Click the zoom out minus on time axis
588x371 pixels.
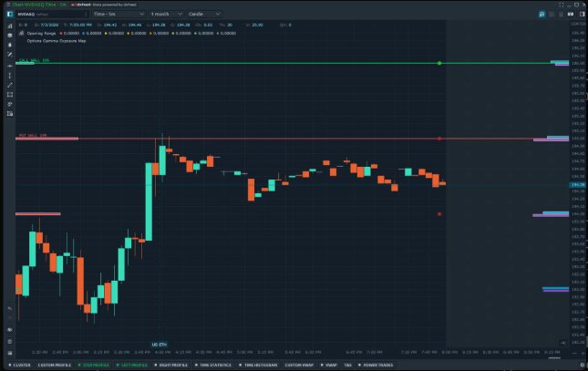574,353
